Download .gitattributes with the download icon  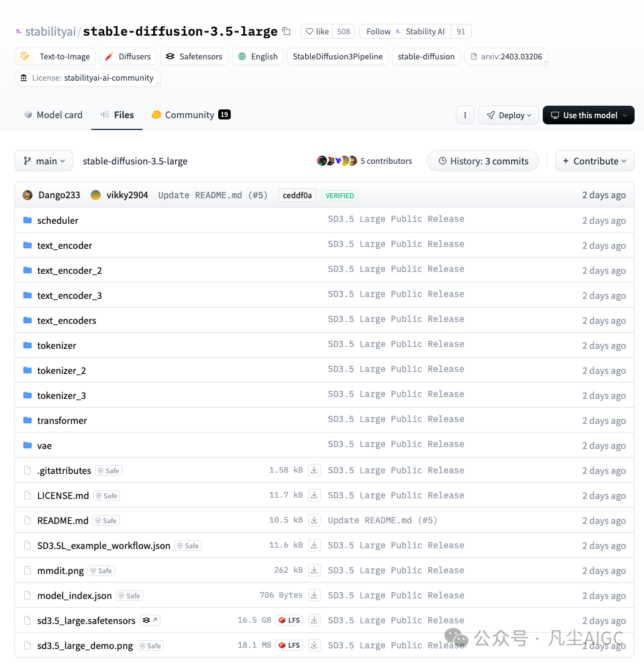coord(314,470)
